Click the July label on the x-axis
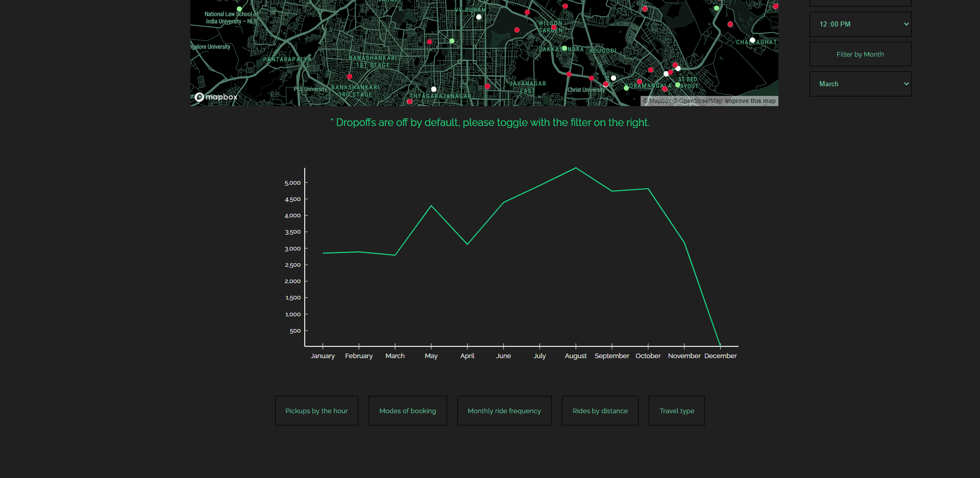980x478 pixels. [540, 356]
